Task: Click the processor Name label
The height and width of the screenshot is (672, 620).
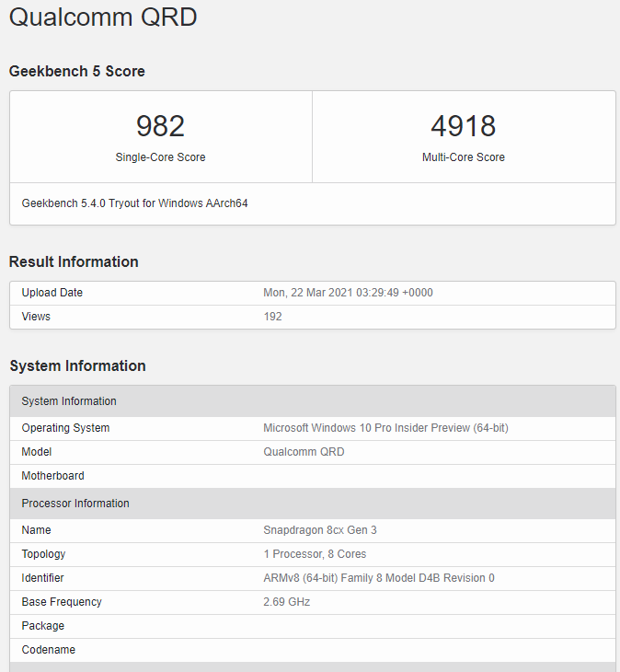Action: (37, 530)
